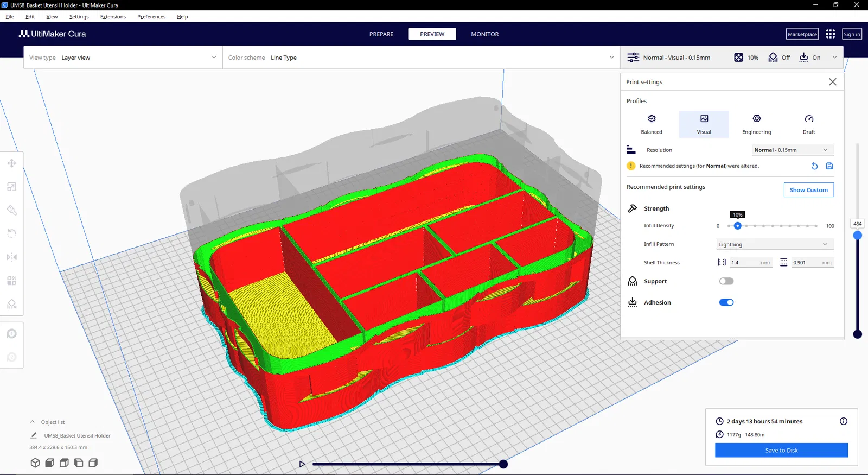The width and height of the screenshot is (868, 475).
Task: Open the View menu
Action: 52,17
